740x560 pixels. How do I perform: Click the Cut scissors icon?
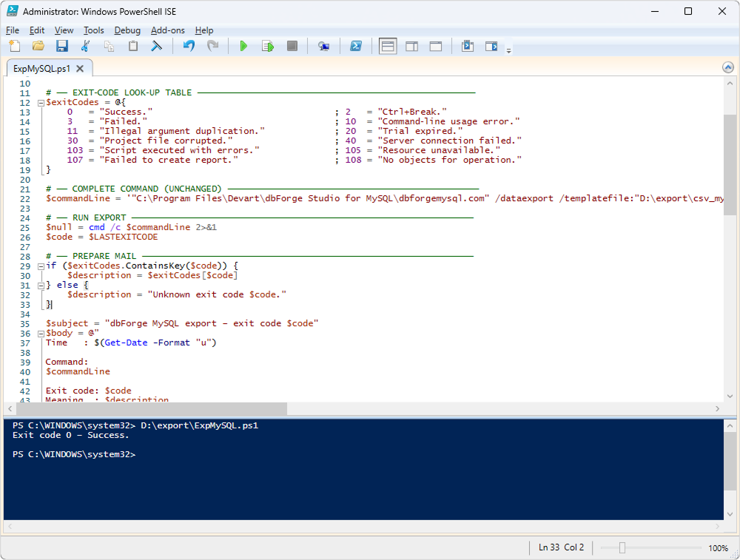85,46
